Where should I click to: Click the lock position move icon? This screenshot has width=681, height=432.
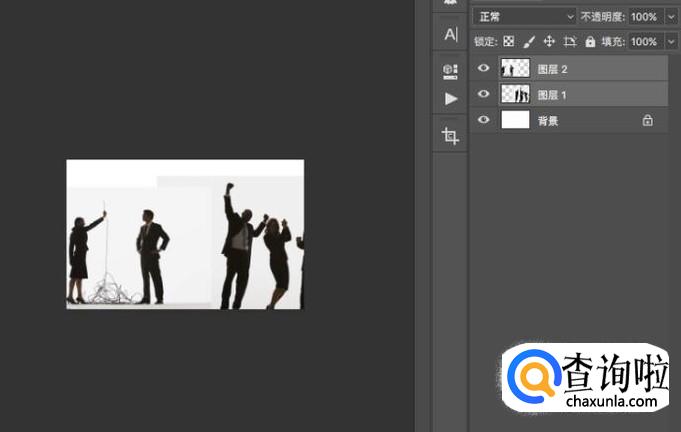coord(549,42)
